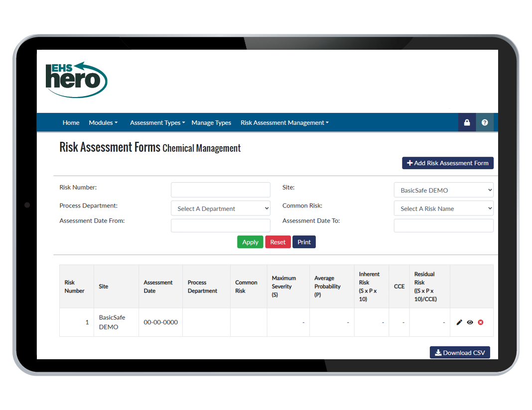Click Add Risk Assessment Form button

point(447,163)
